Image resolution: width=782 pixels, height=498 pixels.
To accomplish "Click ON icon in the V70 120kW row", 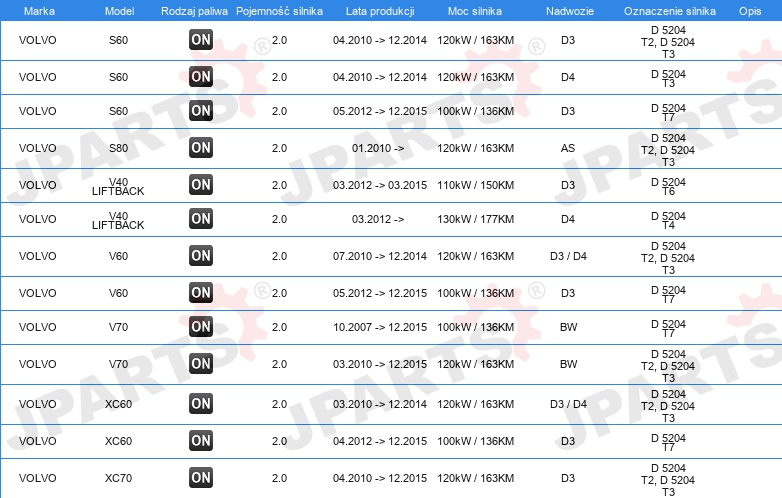I will click(x=201, y=364).
